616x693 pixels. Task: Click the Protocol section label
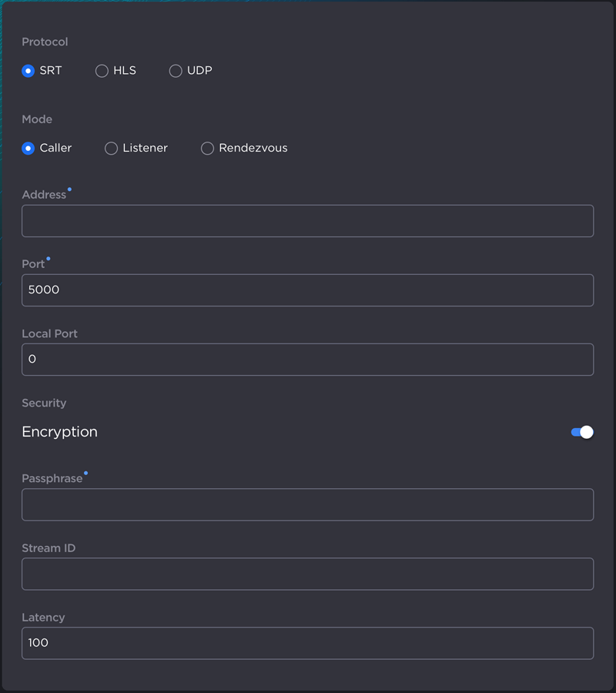click(x=44, y=42)
